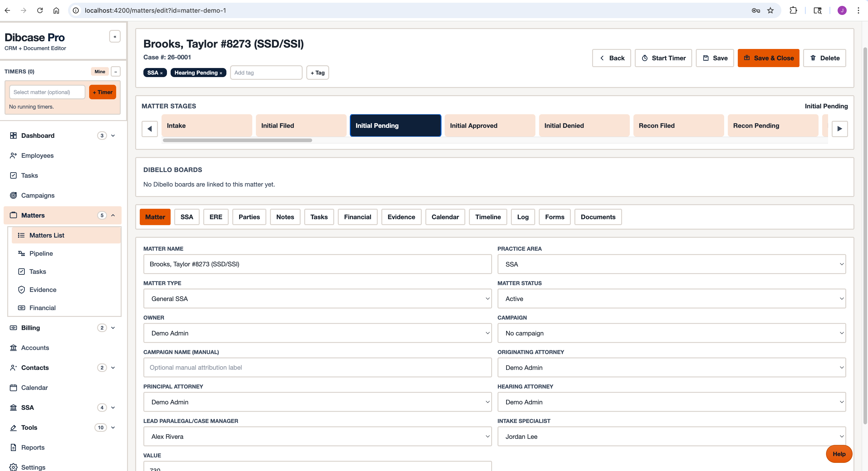The height and width of the screenshot is (471, 868).
Task: Click the matter stages horizontal scrollbar
Action: pos(237,140)
